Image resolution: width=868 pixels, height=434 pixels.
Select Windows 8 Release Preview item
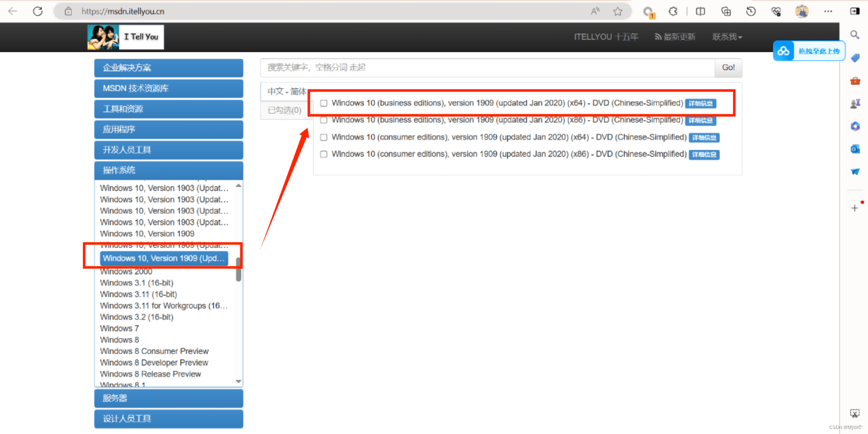pos(150,374)
